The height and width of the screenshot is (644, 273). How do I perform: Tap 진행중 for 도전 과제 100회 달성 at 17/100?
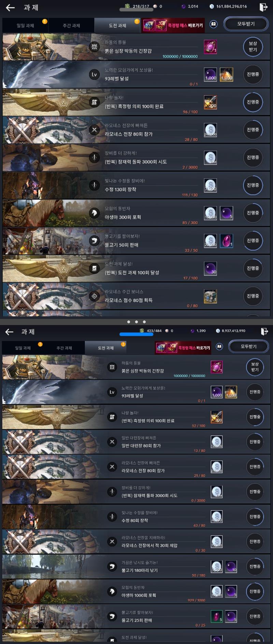click(x=253, y=269)
